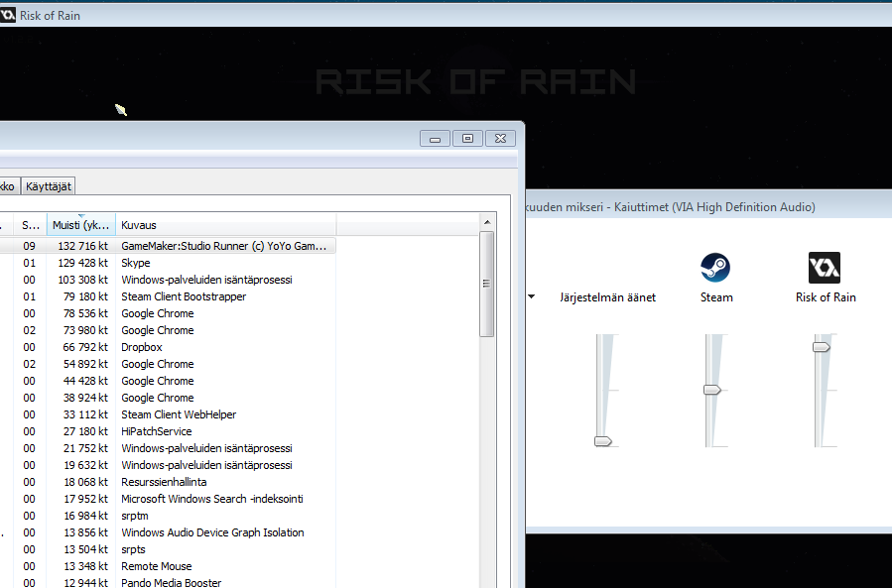The width and height of the screenshot is (892, 588).
Task: Click the Järjestelmän äänet label
Action: pos(607,297)
